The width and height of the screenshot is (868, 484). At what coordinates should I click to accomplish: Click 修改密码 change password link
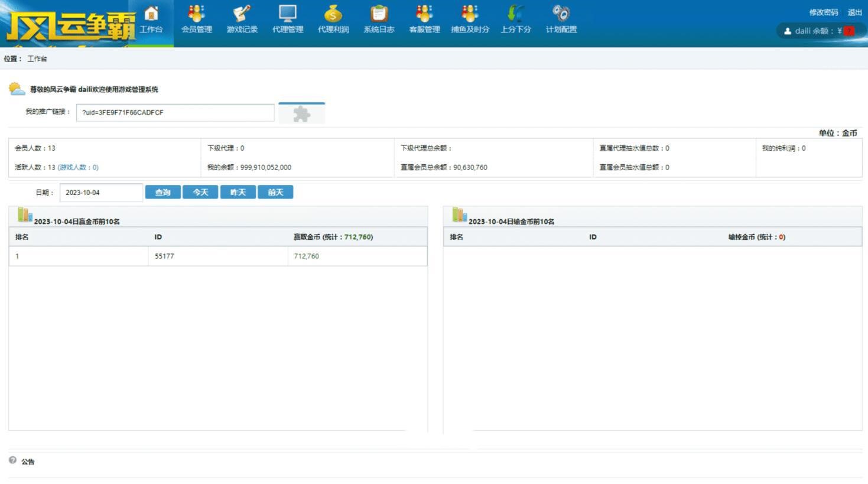click(823, 12)
